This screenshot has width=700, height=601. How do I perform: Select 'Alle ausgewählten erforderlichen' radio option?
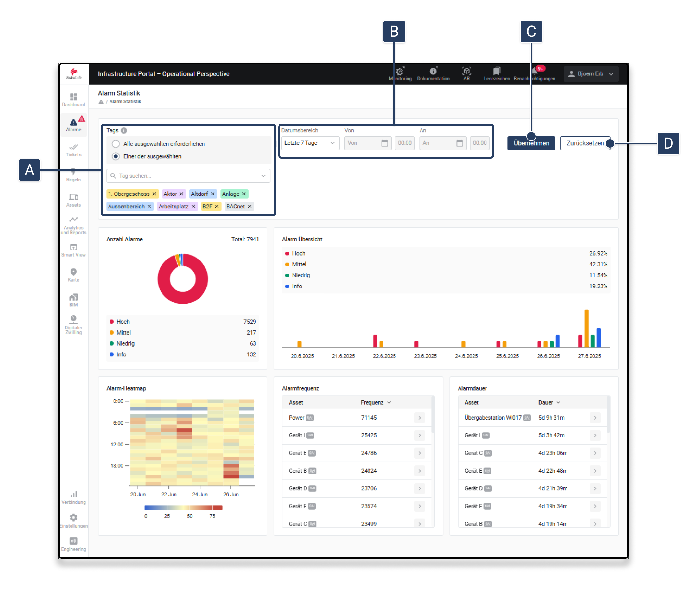tap(116, 144)
